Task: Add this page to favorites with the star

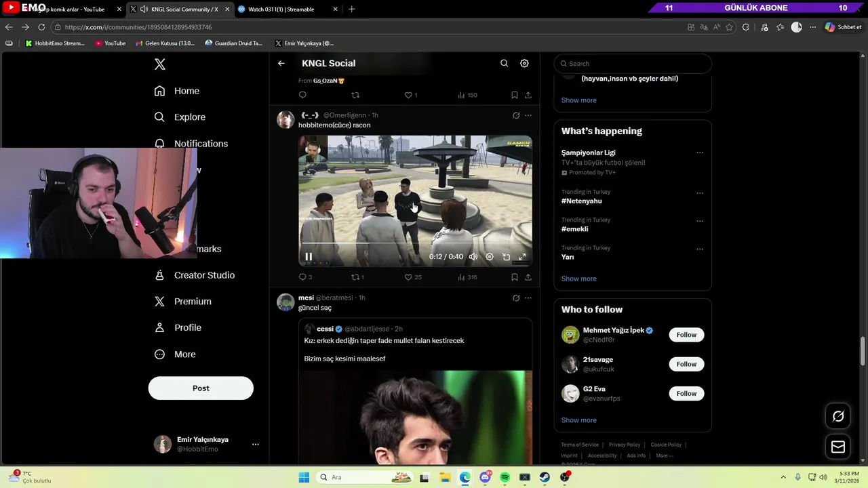Action: [x=730, y=27]
